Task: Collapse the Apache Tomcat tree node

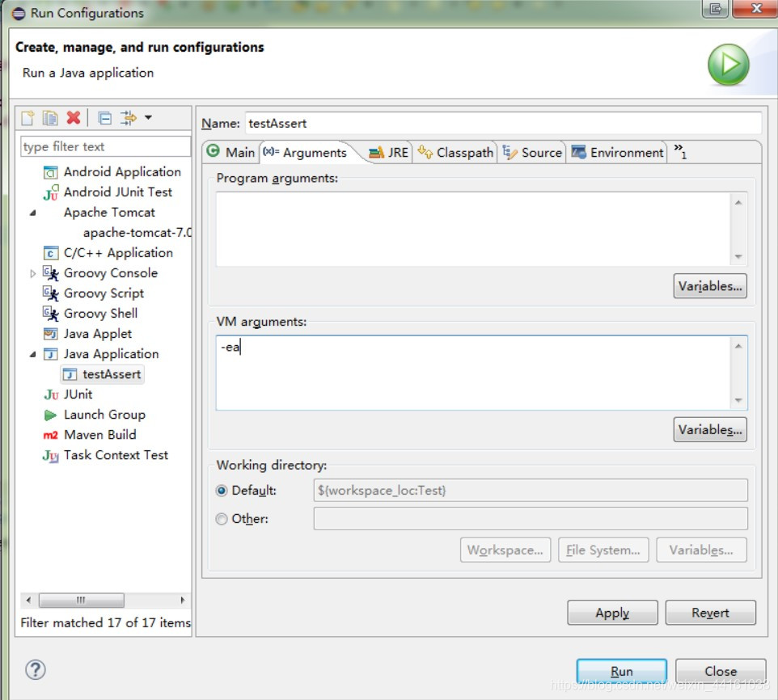Action: (x=32, y=213)
